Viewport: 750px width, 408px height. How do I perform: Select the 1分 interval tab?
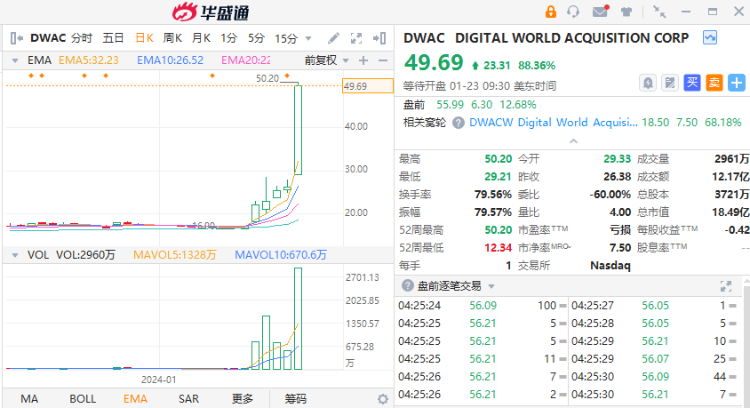coord(229,38)
